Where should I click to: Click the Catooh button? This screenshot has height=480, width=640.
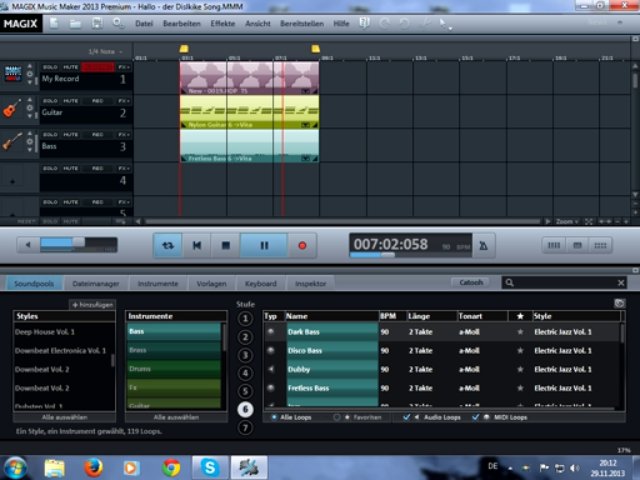click(x=471, y=283)
